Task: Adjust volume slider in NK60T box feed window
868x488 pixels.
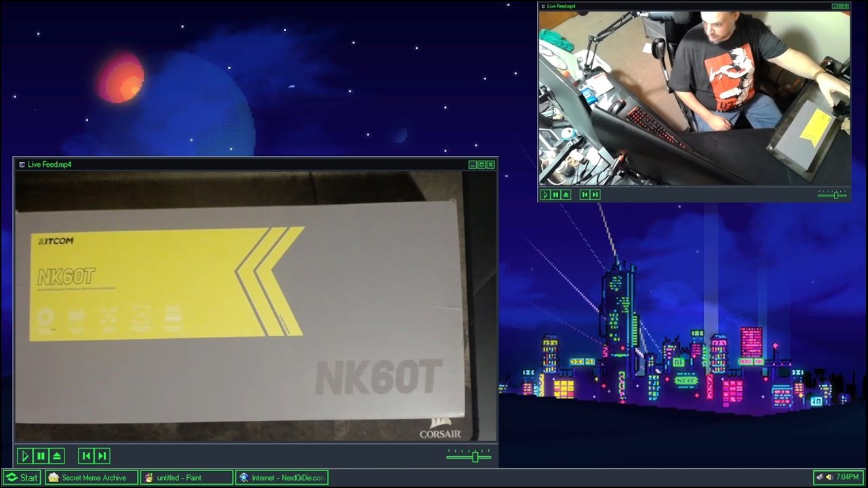Action: [x=475, y=457]
